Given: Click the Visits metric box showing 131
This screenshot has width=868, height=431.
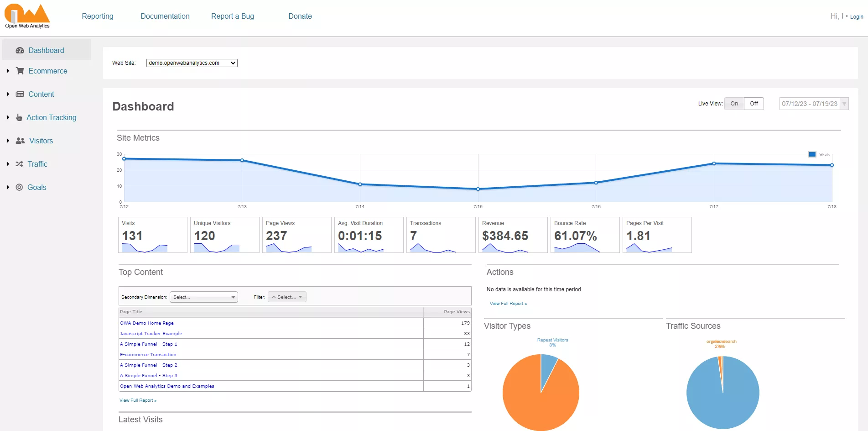Looking at the screenshot, I should (153, 235).
